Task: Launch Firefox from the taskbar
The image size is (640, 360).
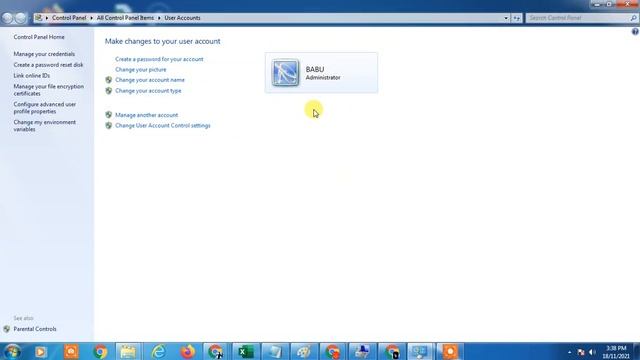Action: point(188,351)
